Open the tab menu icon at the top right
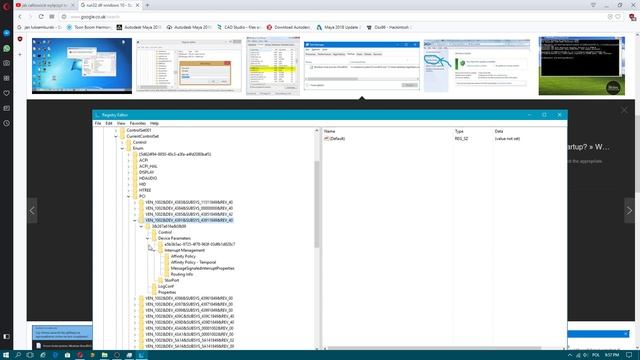This screenshot has width=640, height=360. tap(593, 5)
